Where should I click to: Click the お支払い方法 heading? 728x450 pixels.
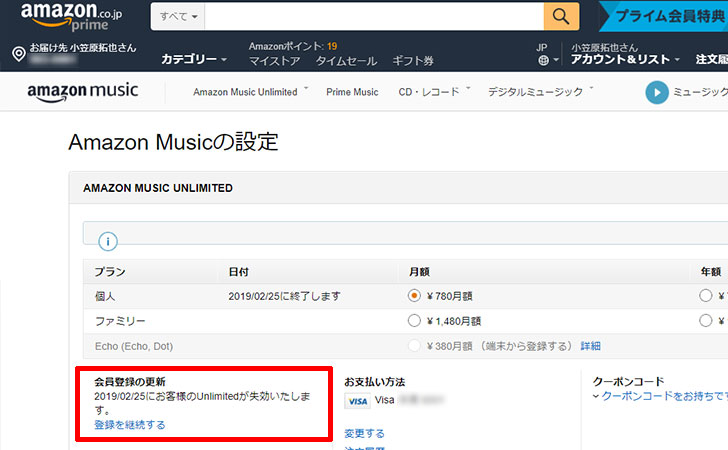point(375,382)
